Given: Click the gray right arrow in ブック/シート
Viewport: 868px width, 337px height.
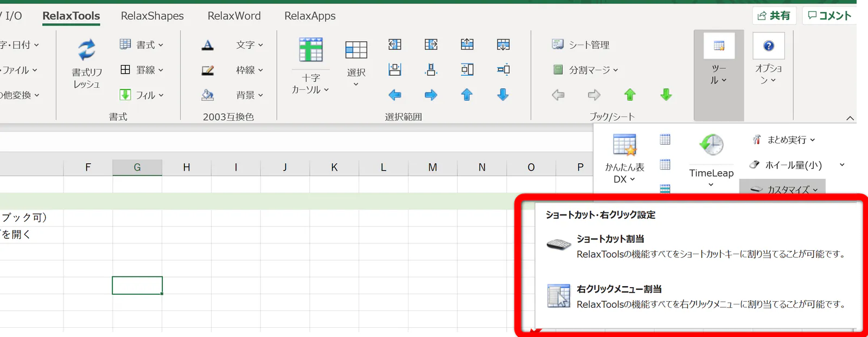Looking at the screenshot, I should (594, 95).
